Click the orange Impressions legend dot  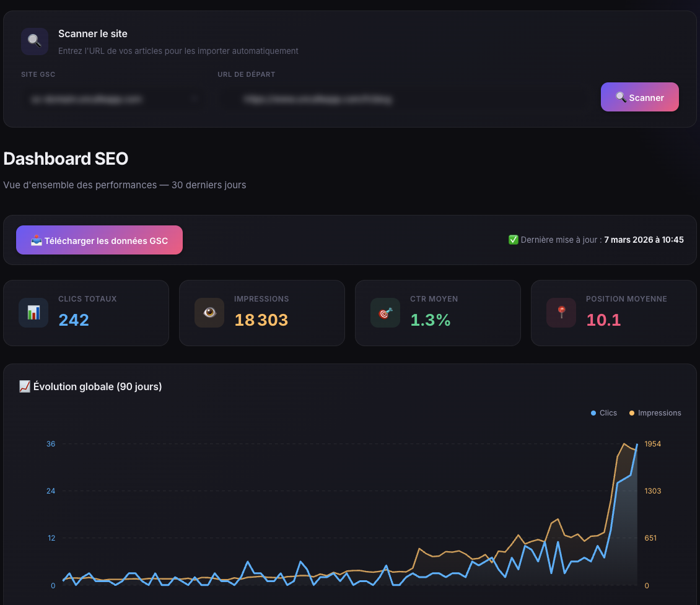click(632, 413)
